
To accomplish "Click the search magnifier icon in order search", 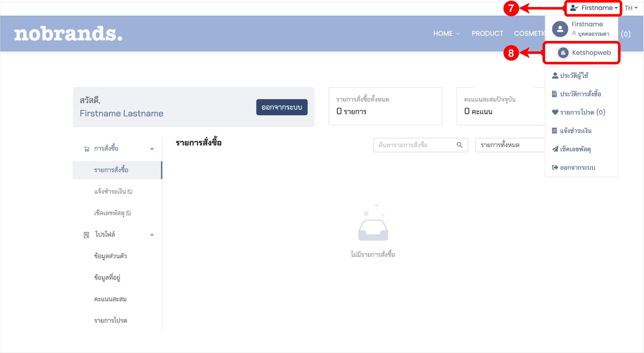I will click(459, 145).
